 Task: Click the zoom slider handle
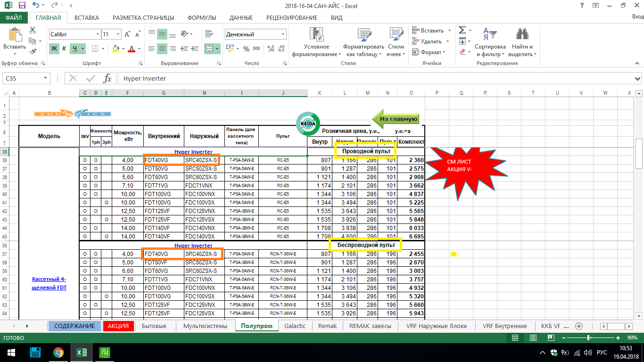pos(589,338)
